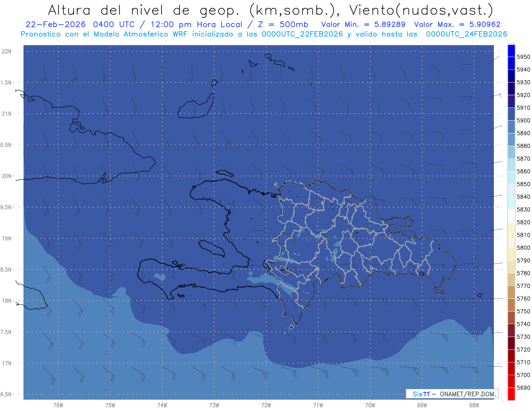
Task: Click the 5740 colorbar label
Action: (523, 324)
